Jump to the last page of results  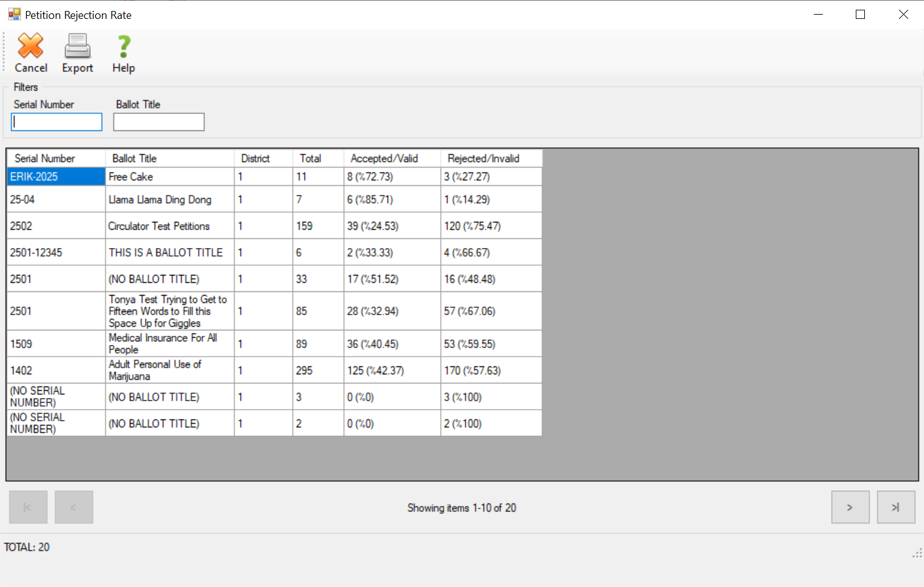click(x=895, y=507)
